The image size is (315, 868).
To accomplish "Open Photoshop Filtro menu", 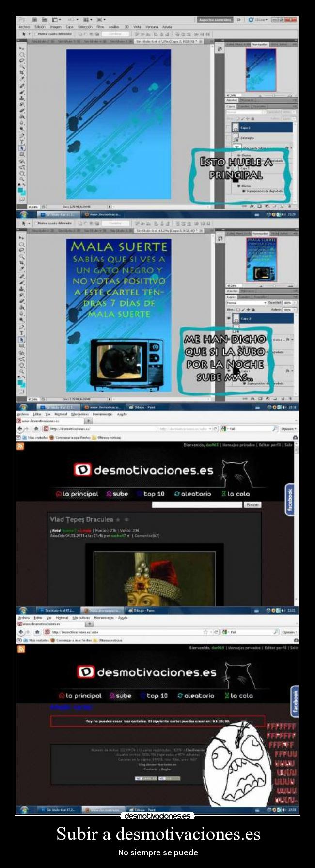I will 100,27.
